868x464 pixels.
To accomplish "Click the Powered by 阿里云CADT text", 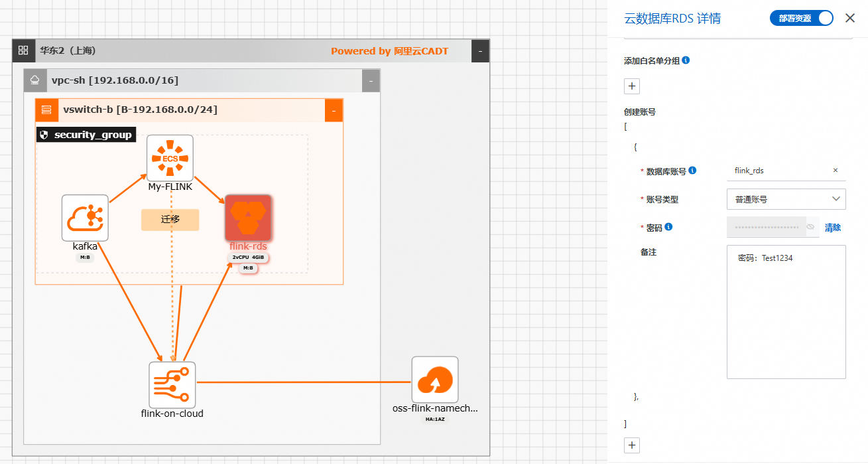I will (x=389, y=51).
